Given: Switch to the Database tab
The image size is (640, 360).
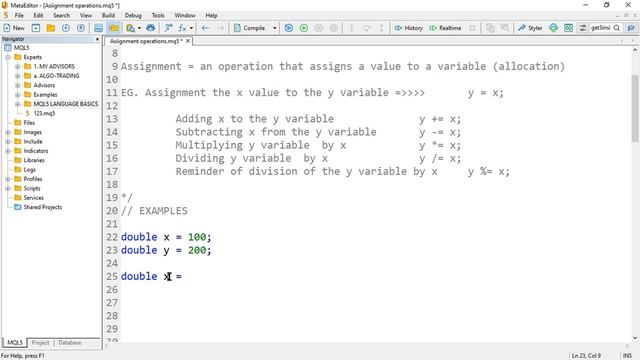Looking at the screenshot, I should 70,342.
